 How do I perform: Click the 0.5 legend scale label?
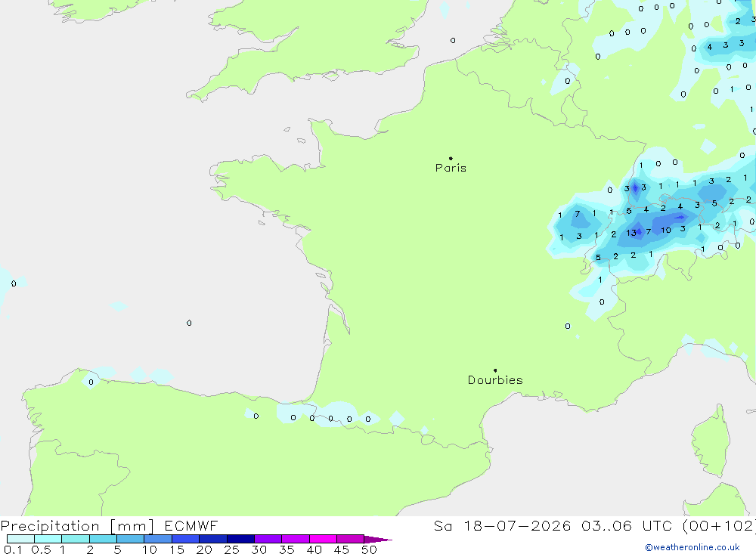pyautogui.click(x=41, y=549)
